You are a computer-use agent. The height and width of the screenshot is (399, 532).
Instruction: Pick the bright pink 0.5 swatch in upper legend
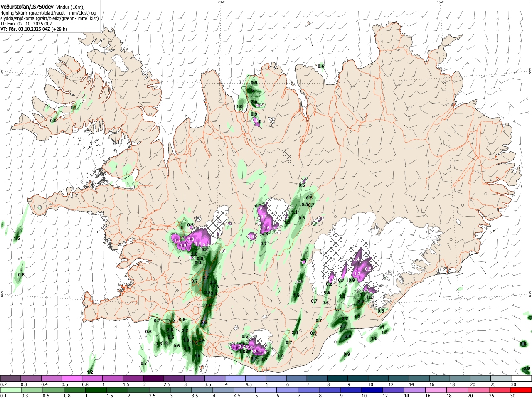click(x=71, y=379)
